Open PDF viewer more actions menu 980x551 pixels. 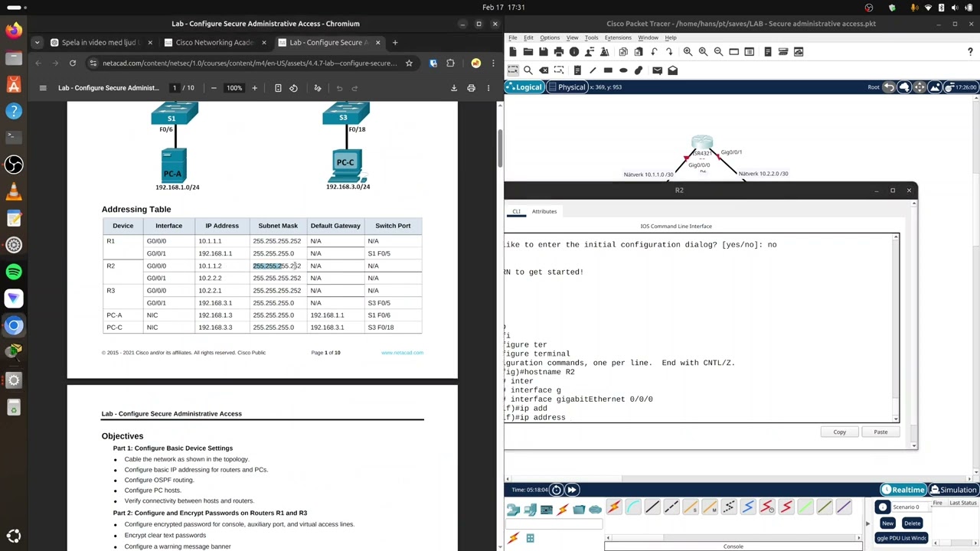488,88
